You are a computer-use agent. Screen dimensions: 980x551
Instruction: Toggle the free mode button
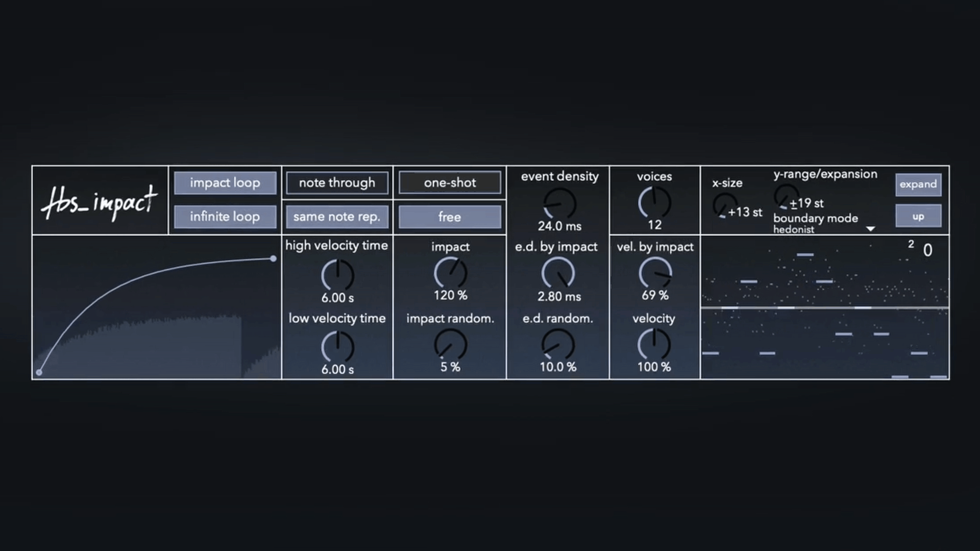(450, 216)
